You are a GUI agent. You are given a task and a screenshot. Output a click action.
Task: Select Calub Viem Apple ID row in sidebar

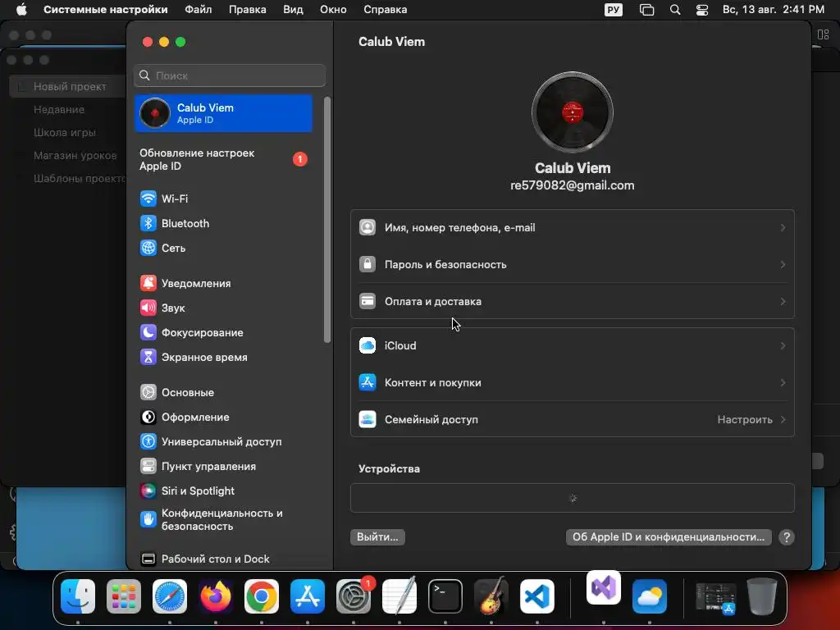[224, 113]
